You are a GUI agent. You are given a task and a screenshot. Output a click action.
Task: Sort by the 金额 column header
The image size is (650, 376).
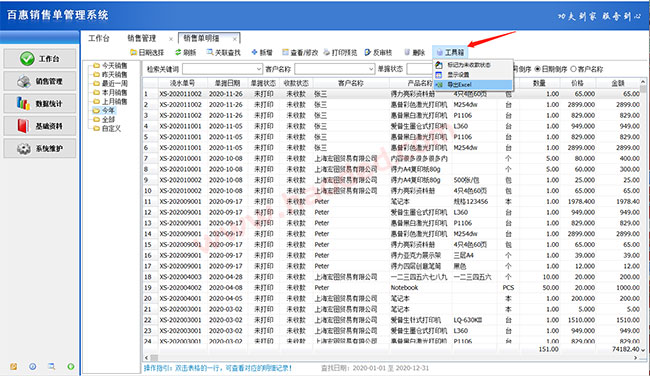618,83
